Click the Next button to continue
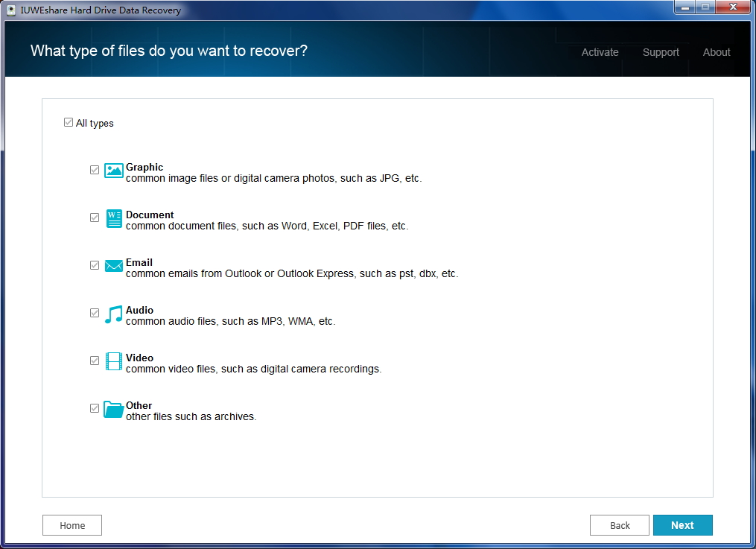This screenshot has height=549, width=756. click(x=683, y=525)
